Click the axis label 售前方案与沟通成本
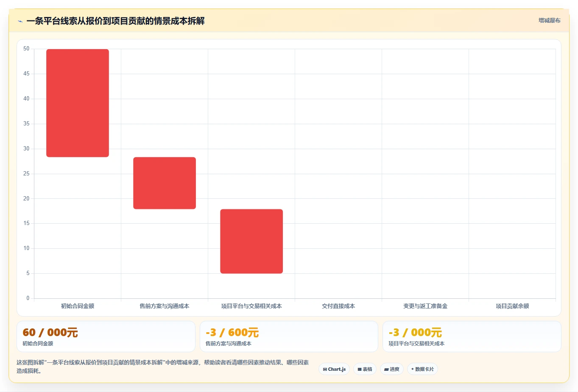Viewport: 578px width, 392px height. click(x=165, y=306)
